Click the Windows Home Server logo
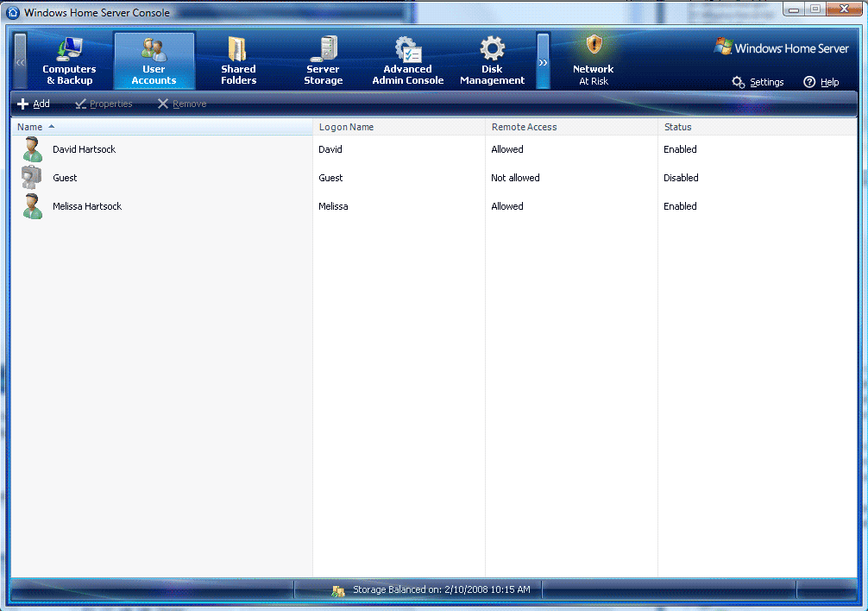Image resolution: width=868 pixels, height=611 pixels. pos(781,48)
